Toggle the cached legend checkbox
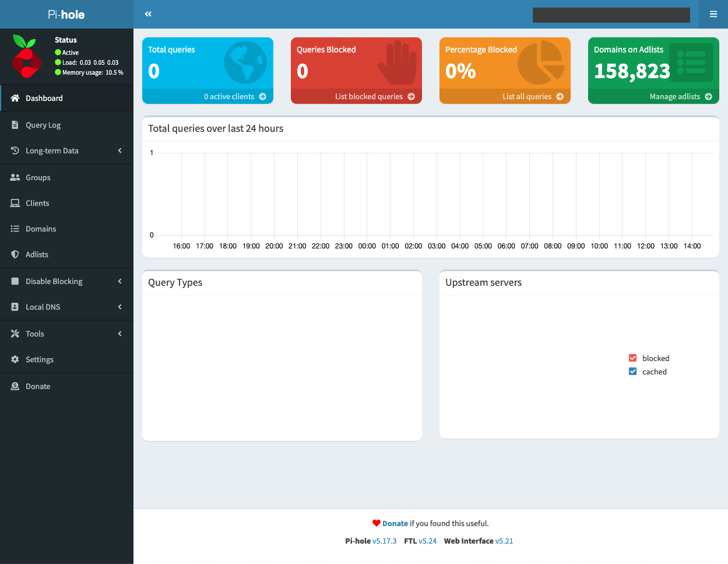This screenshot has height=564, width=728. [x=633, y=372]
